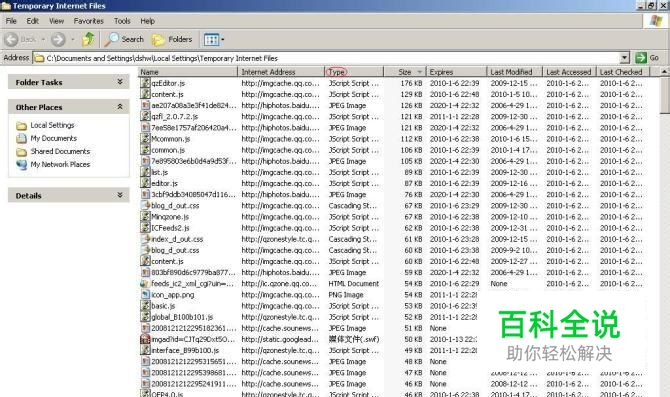670x397 pixels.
Task: Expand the Folder Tasks panel
Action: click(x=120, y=82)
